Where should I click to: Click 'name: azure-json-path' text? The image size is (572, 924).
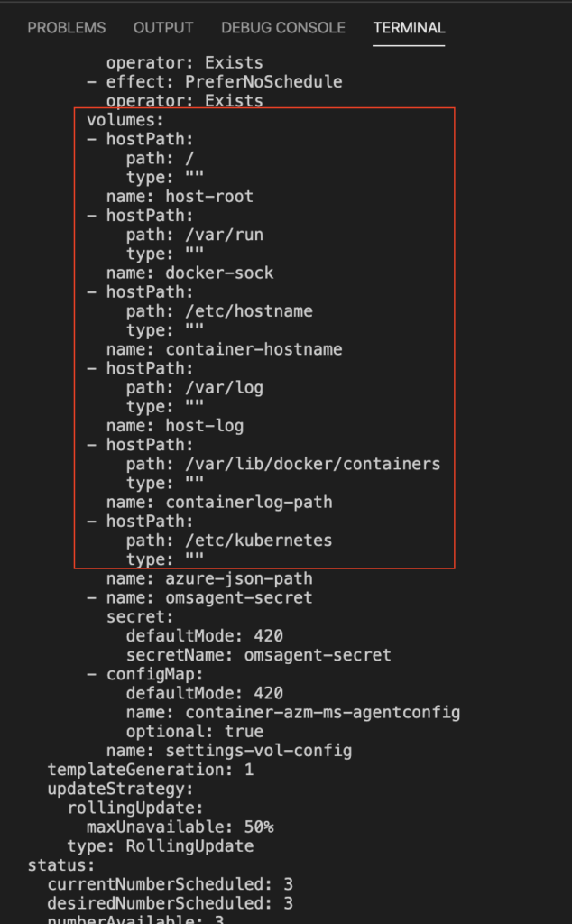coord(209,578)
